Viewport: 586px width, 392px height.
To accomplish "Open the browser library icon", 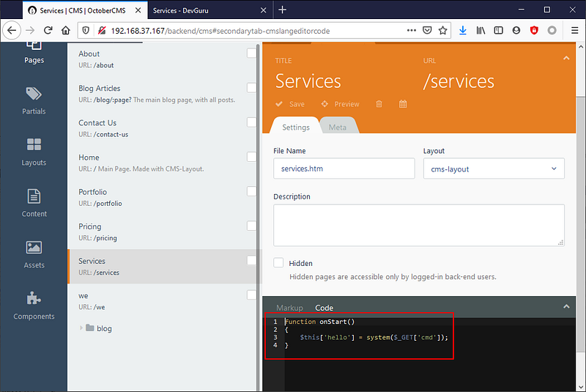I will point(481,30).
